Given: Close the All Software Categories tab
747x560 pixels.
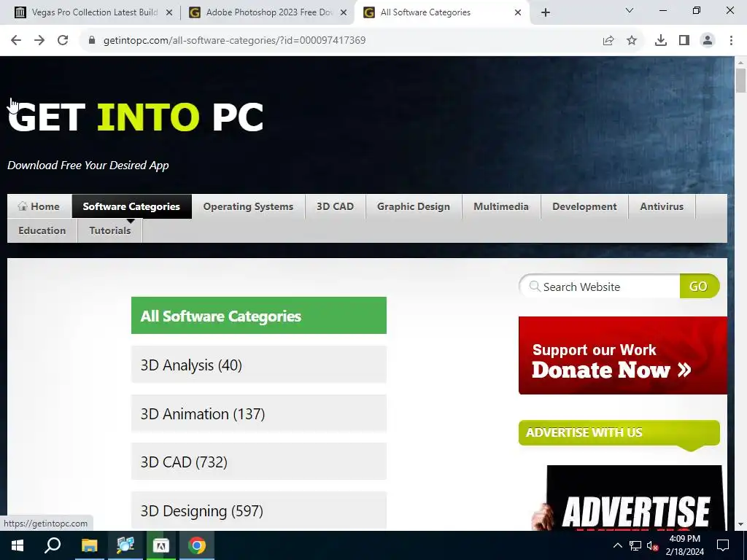Looking at the screenshot, I should 518,13.
